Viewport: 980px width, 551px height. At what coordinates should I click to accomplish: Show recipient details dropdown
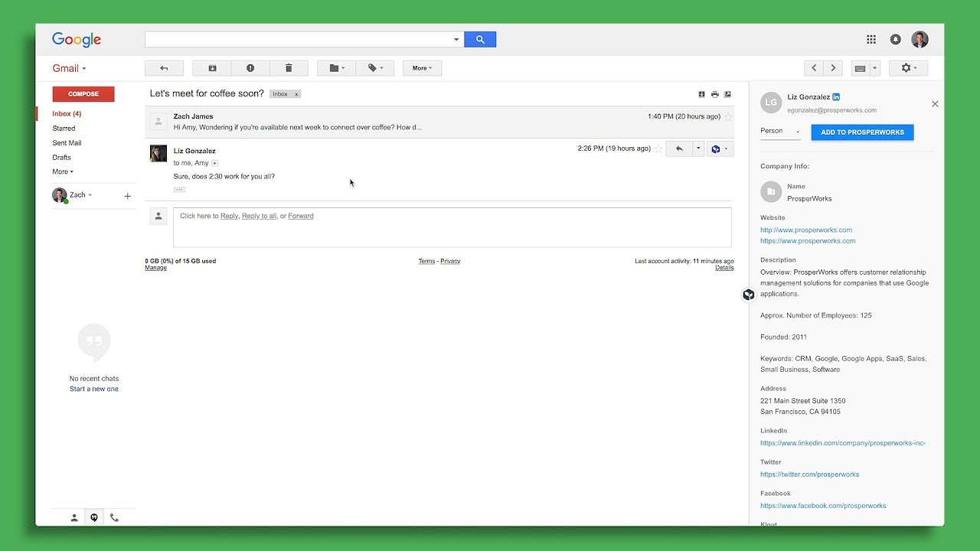click(215, 163)
